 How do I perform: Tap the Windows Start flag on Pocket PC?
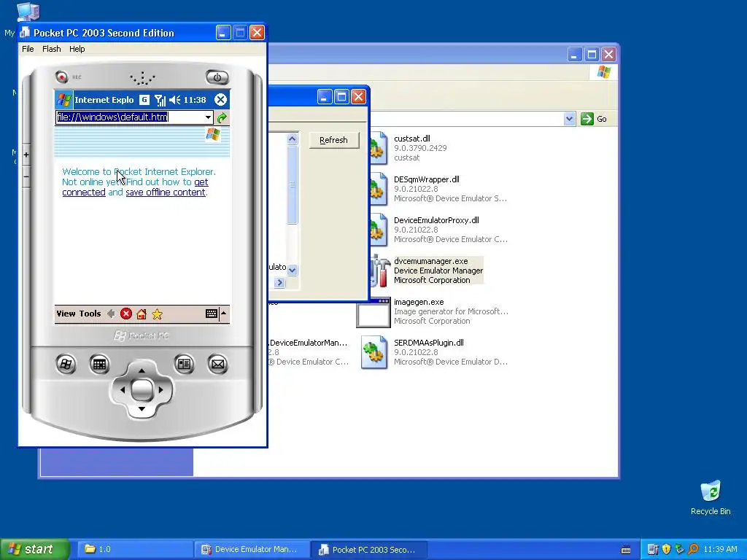click(x=64, y=100)
